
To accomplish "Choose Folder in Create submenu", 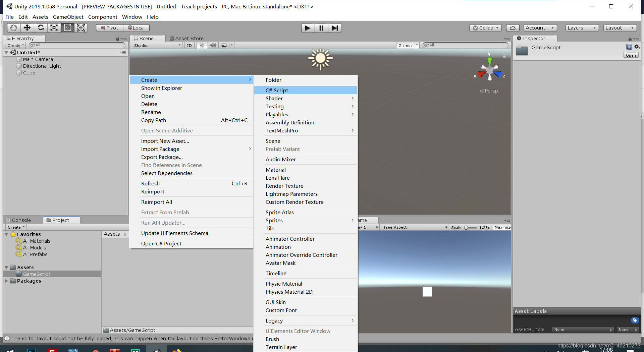I will click(x=306, y=80).
